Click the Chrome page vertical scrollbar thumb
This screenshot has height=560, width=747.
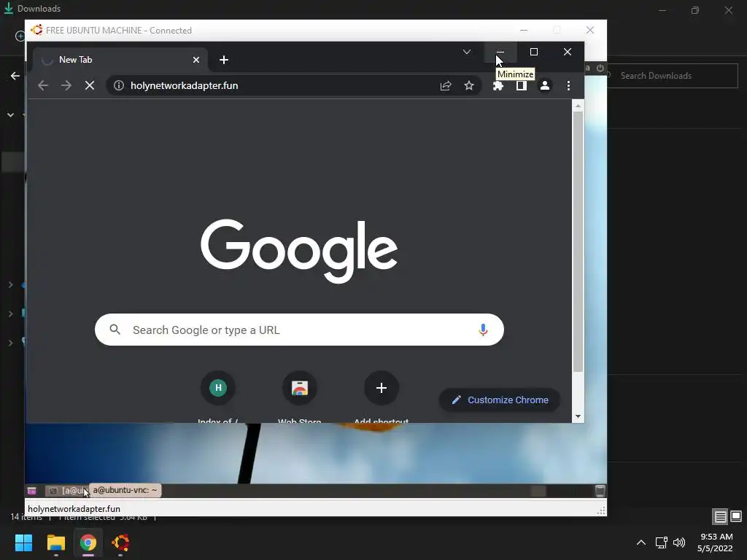578,242
